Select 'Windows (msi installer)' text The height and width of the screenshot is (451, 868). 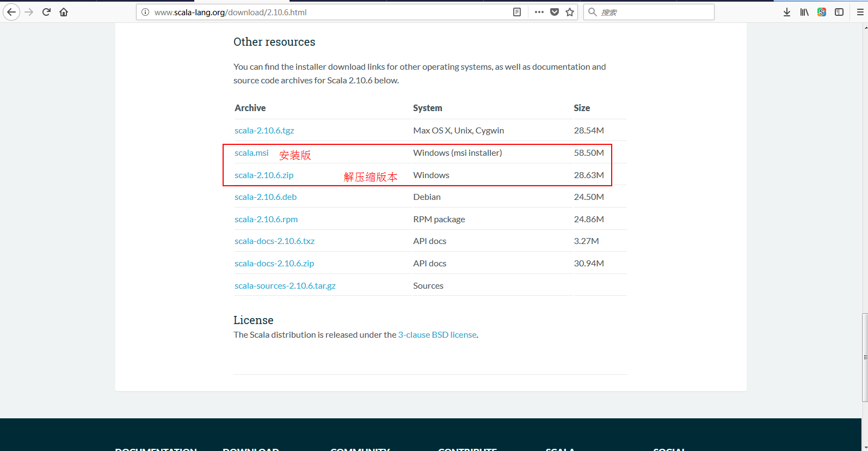[x=458, y=153]
